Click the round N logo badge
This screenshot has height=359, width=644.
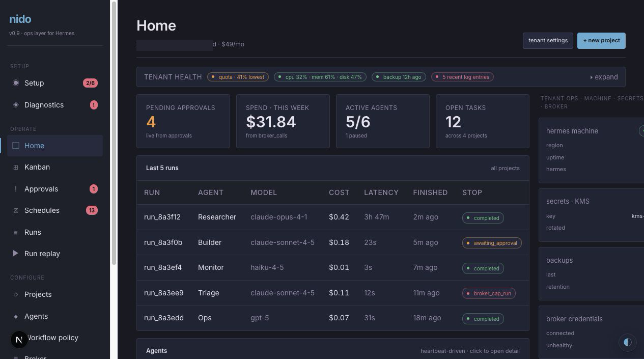pos(19,340)
